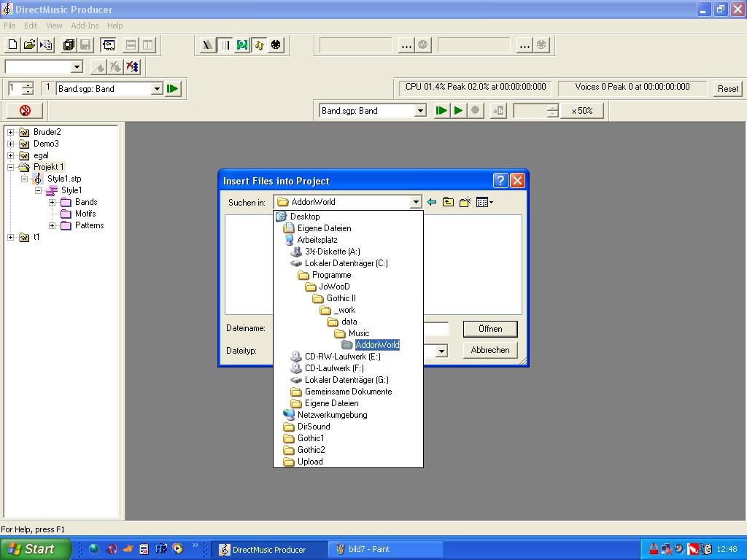Toggle the project tree view toolbar button
747x560 pixels.
coord(108,45)
